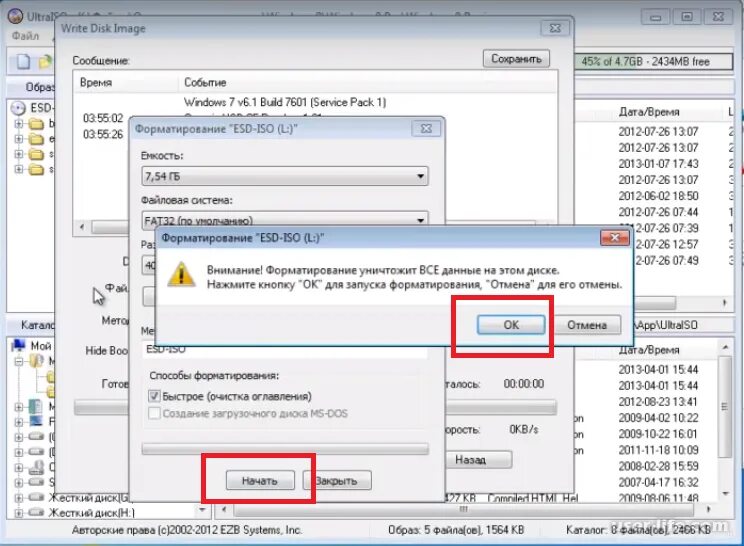Select file row dated 2011-11-18 10:09
The image size is (744, 546).
point(658,450)
